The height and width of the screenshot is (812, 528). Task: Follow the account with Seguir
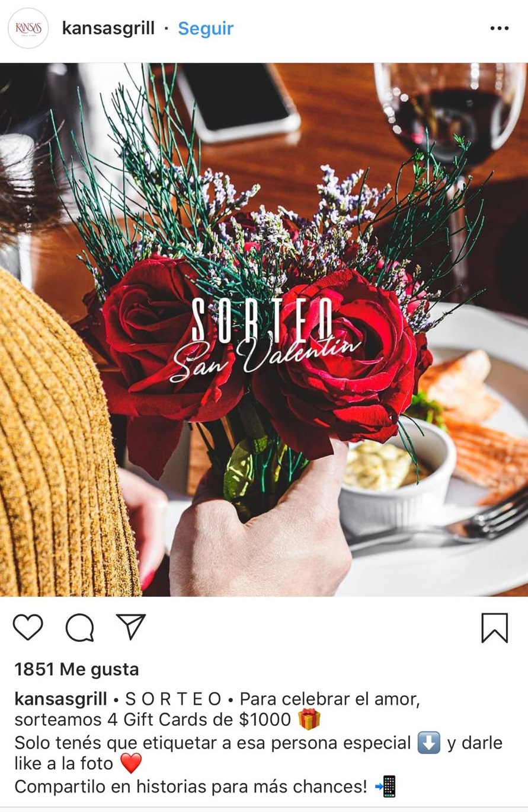pyautogui.click(x=206, y=28)
